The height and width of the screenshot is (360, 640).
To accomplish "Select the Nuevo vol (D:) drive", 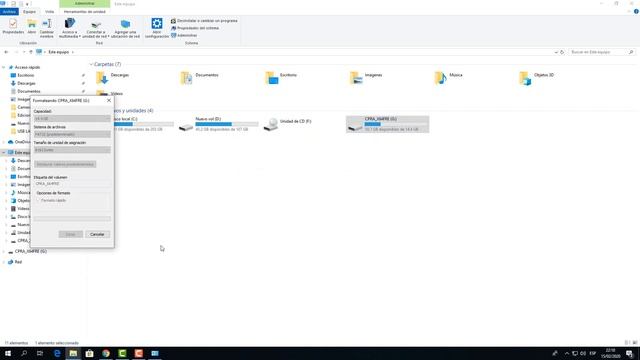I will click(x=219, y=124).
